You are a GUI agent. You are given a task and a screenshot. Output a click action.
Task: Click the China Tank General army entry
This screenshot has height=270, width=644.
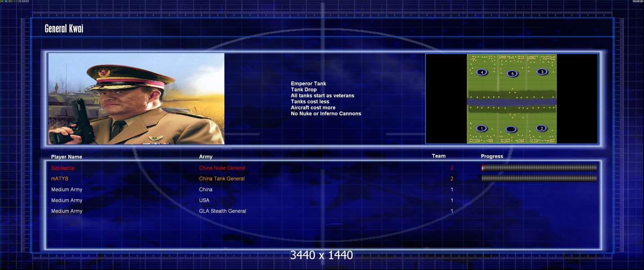[222, 179]
